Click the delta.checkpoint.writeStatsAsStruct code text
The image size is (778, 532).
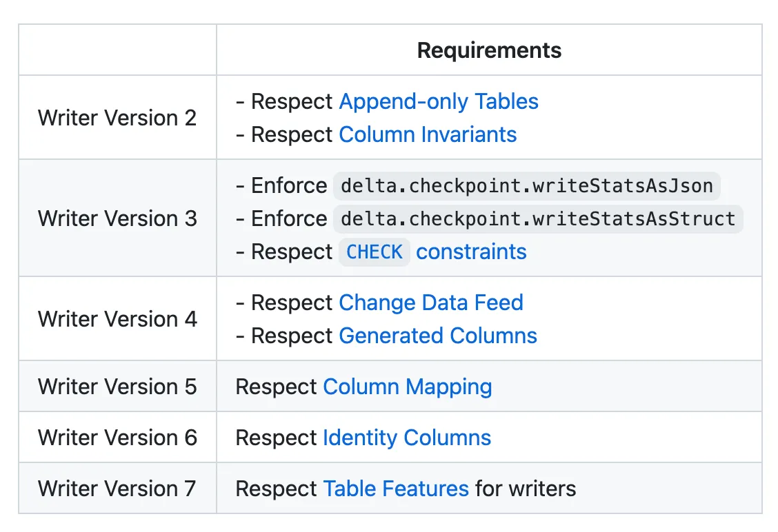click(x=538, y=219)
